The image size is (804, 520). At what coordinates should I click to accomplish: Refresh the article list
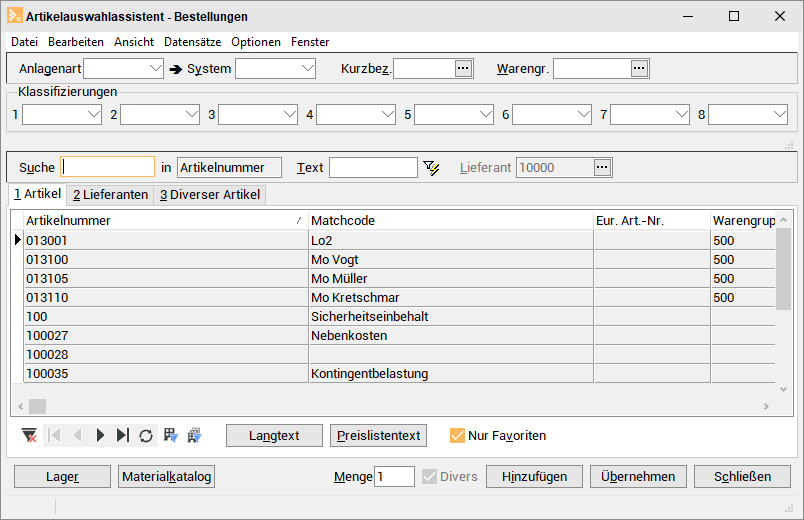click(146, 435)
